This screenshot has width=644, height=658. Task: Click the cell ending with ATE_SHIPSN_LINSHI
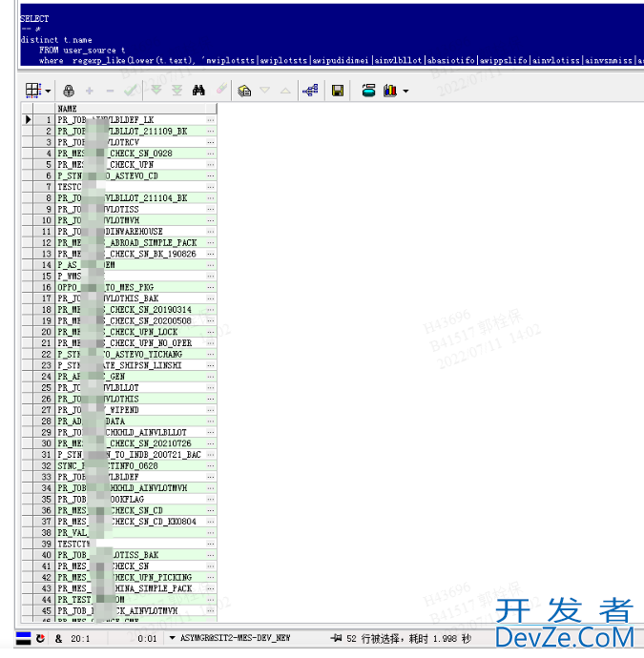pyautogui.click(x=131, y=365)
